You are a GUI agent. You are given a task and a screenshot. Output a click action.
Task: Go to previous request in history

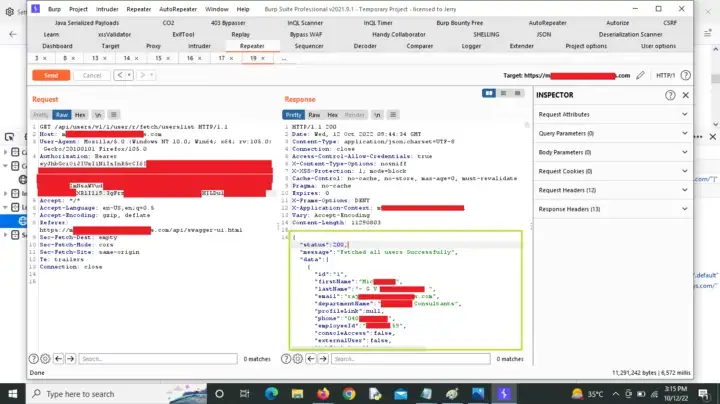pos(120,75)
